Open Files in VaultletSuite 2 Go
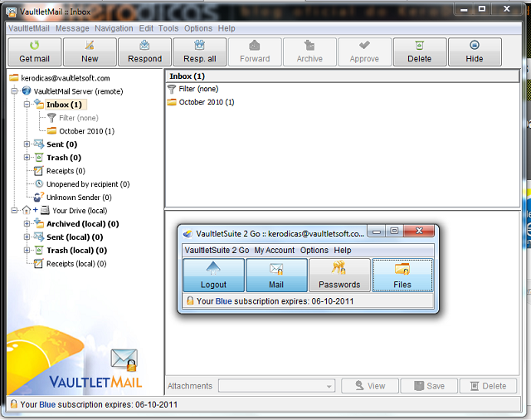The width and height of the screenshot is (531, 420). tap(402, 275)
